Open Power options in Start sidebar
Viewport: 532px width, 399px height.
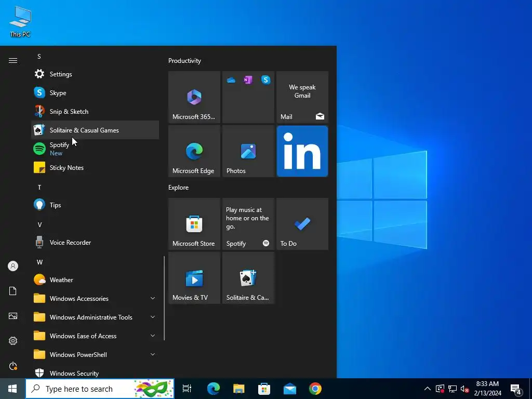coord(13,366)
